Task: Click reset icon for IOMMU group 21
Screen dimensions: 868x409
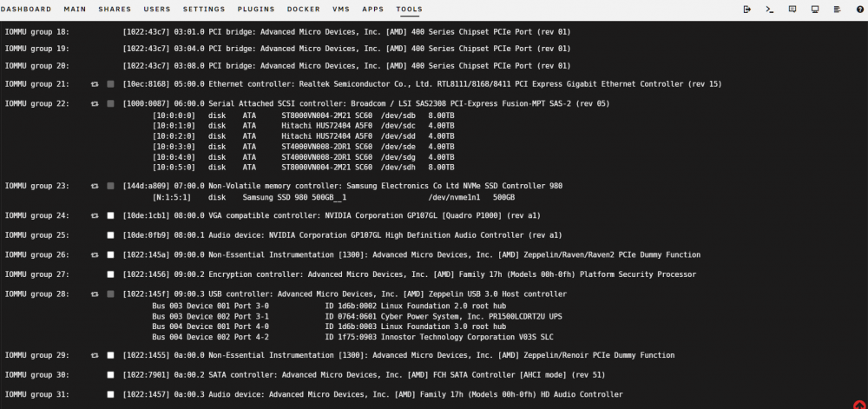Action: pos(95,84)
